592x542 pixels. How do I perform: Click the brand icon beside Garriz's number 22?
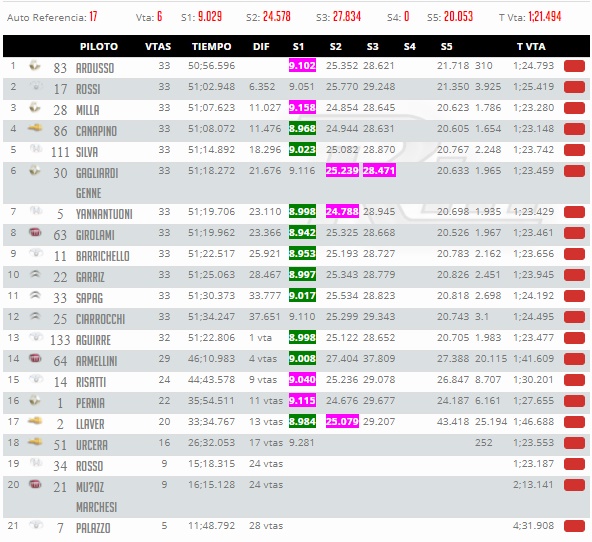[35, 274]
